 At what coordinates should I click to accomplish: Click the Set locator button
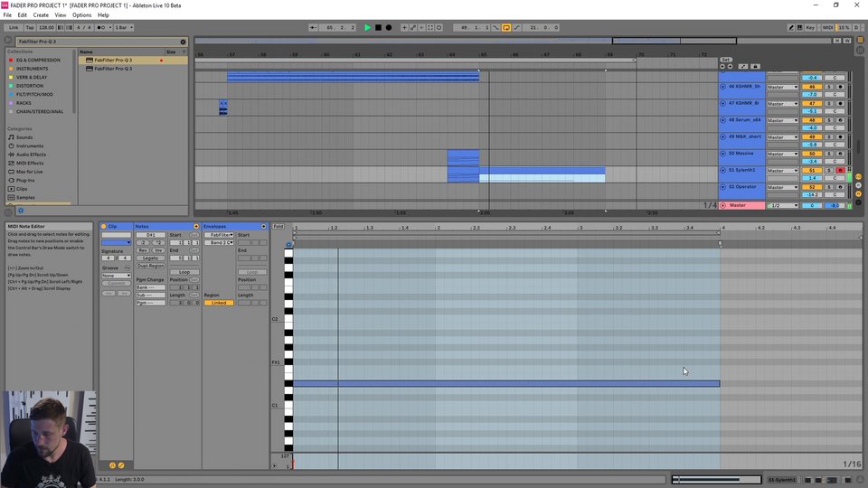[x=726, y=60]
